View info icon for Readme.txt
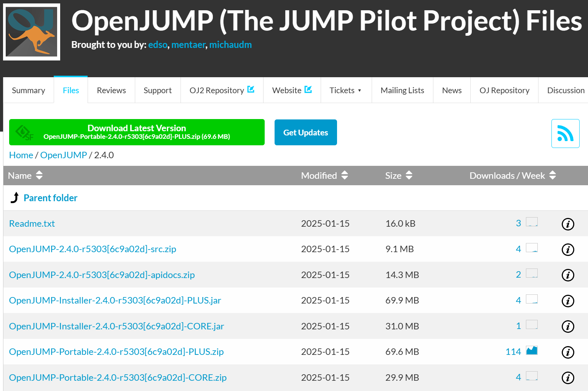 [x=568, y=224]
